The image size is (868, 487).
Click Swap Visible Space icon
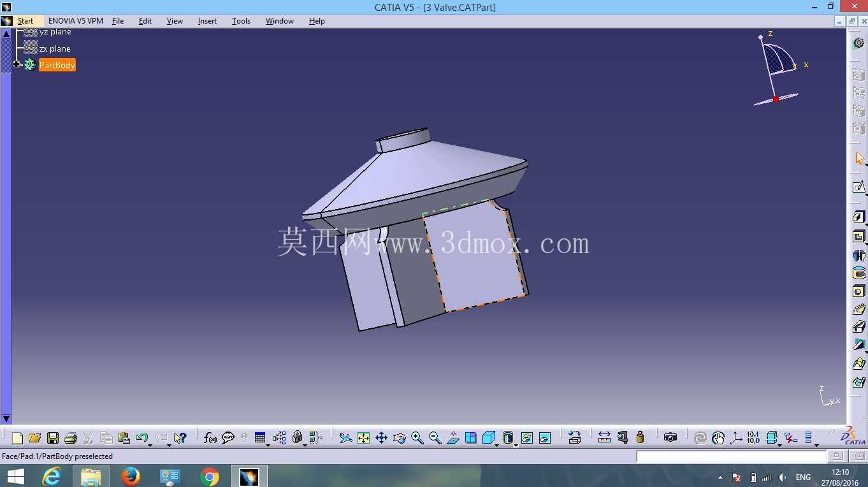click(545, 438)
